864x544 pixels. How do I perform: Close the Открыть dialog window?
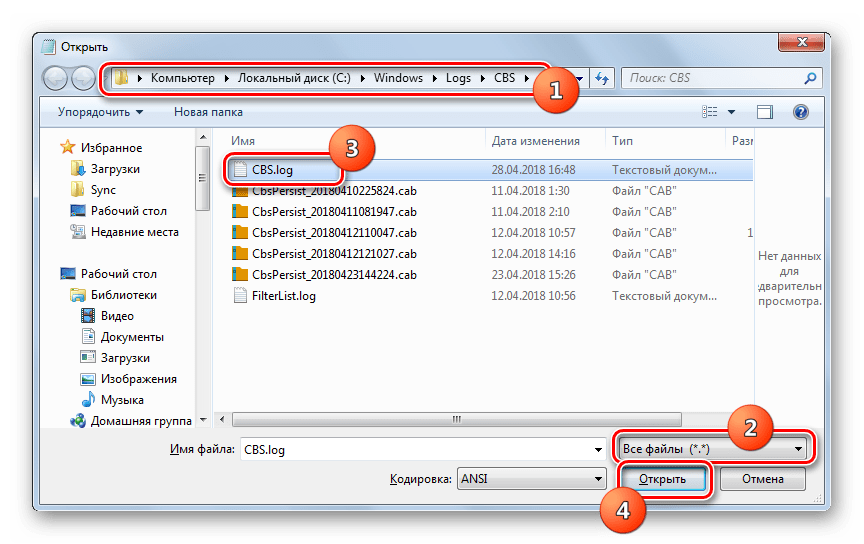[x=802, y=42]
